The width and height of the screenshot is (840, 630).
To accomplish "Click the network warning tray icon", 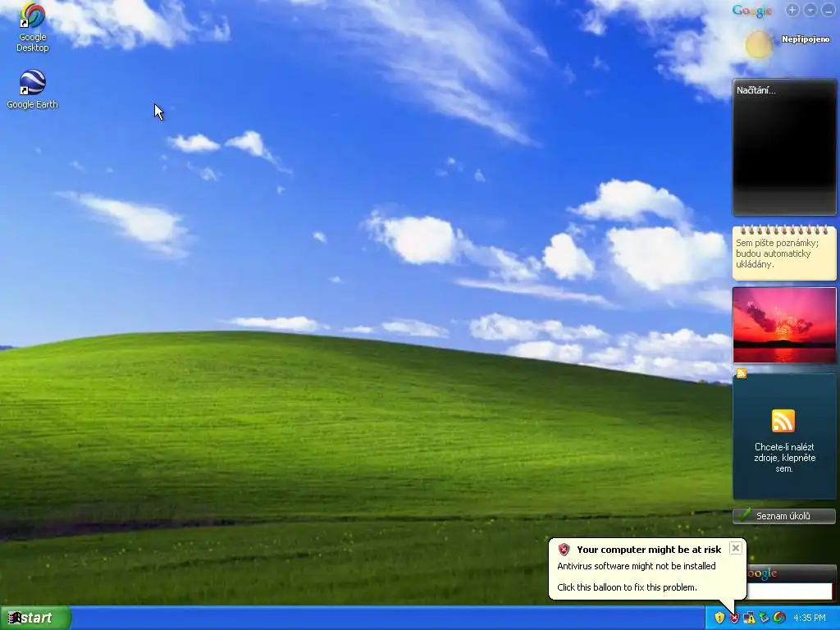I will [749, 618].
